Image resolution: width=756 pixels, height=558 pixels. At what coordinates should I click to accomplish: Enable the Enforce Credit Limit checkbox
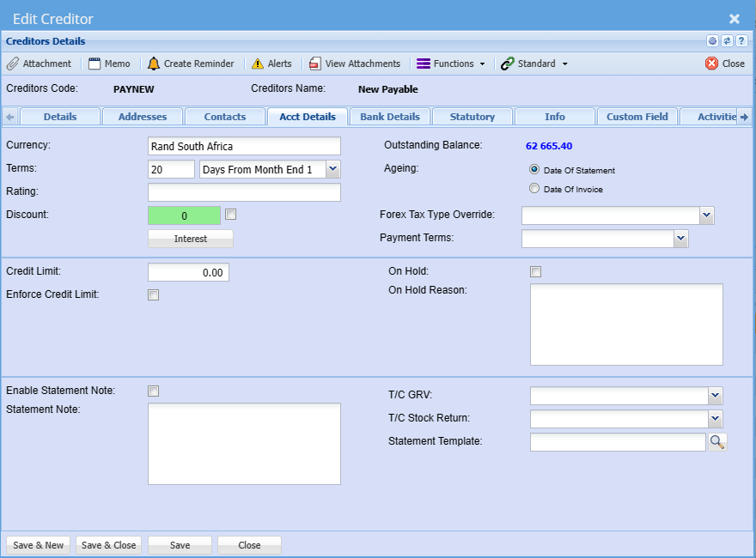coord(154,295)
